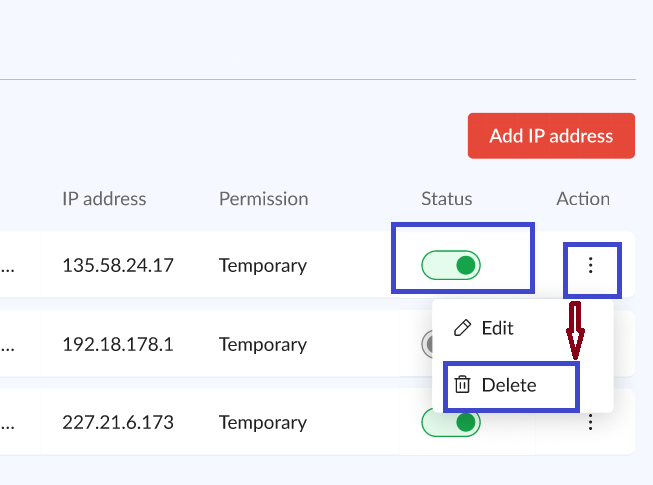653x485 pixels.
Task: Click the Action column header
Action: pos(583,198)
